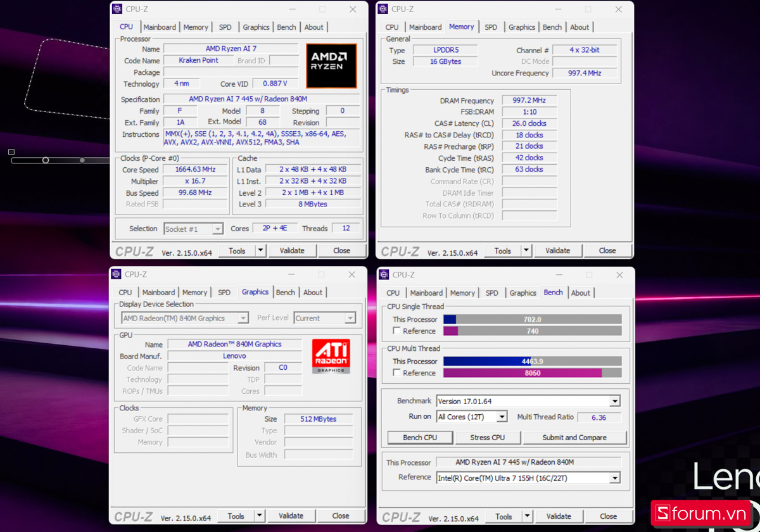Toggle the Reference checkbox under CPU Multi Thread

click(396, 372)
